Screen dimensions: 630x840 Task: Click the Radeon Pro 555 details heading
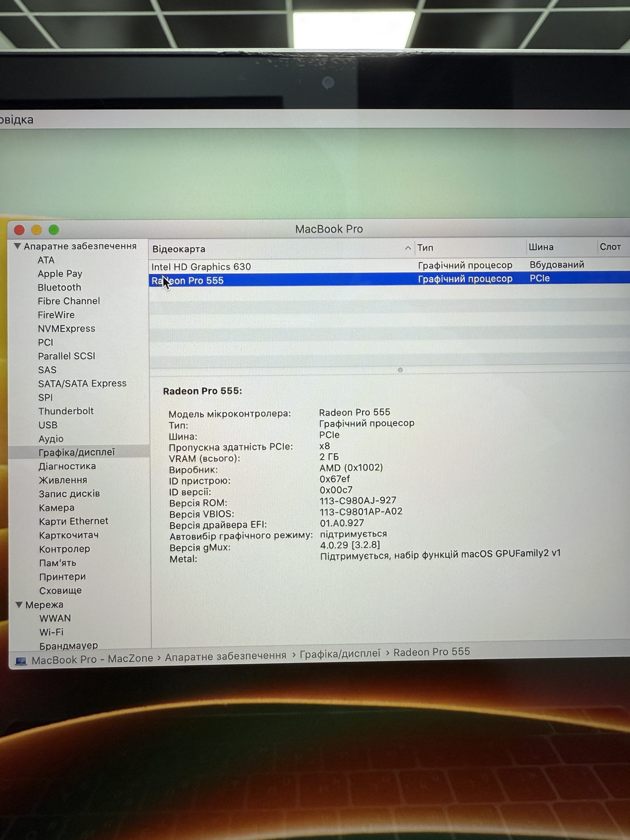click(202, 391)
